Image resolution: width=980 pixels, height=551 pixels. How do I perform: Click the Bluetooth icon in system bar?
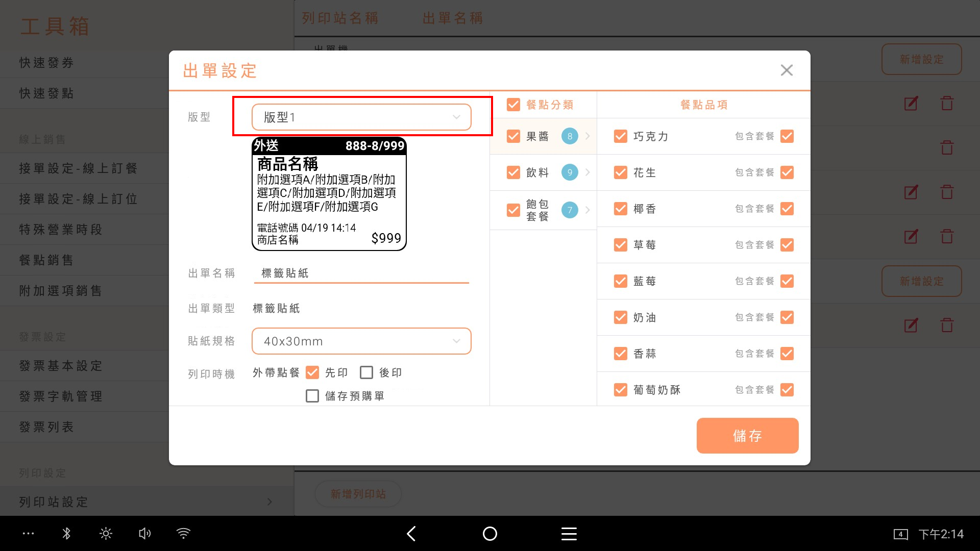click(x=66, y=534)
